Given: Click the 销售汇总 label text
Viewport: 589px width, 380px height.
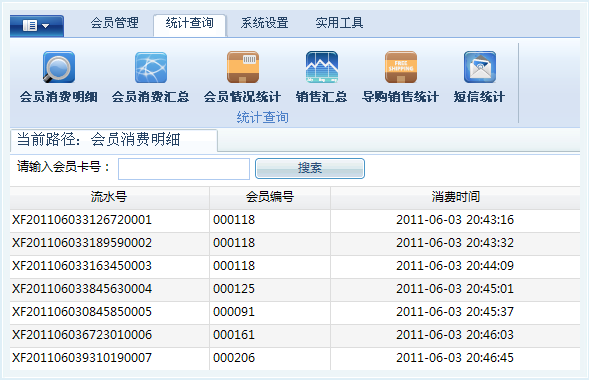Looking at the screenshot, I should [322, 97].
